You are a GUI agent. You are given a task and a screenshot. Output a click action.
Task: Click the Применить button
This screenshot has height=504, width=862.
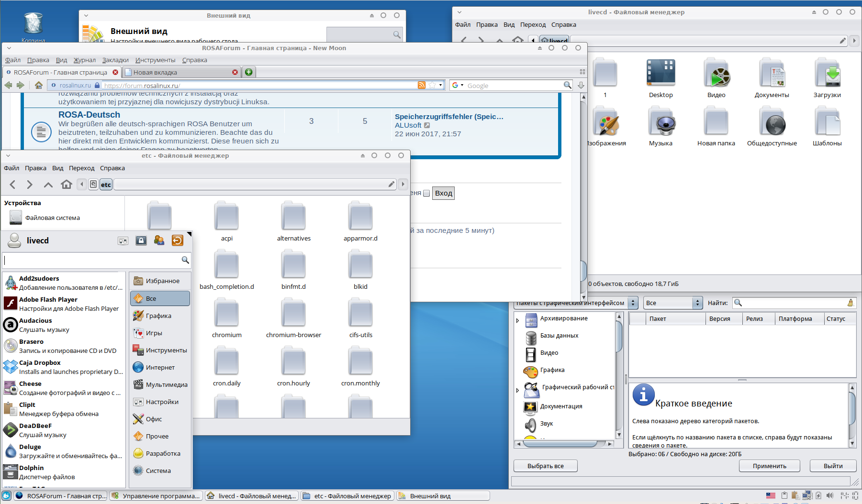pyautogui.click(x=769, y=466)
